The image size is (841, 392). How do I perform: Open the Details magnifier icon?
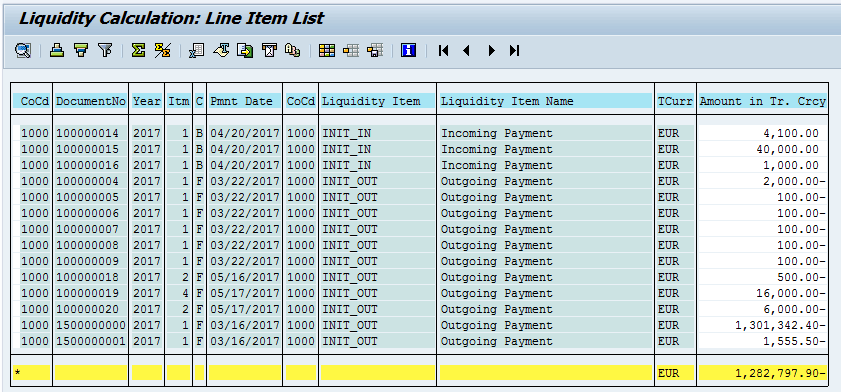pos(23,51)
